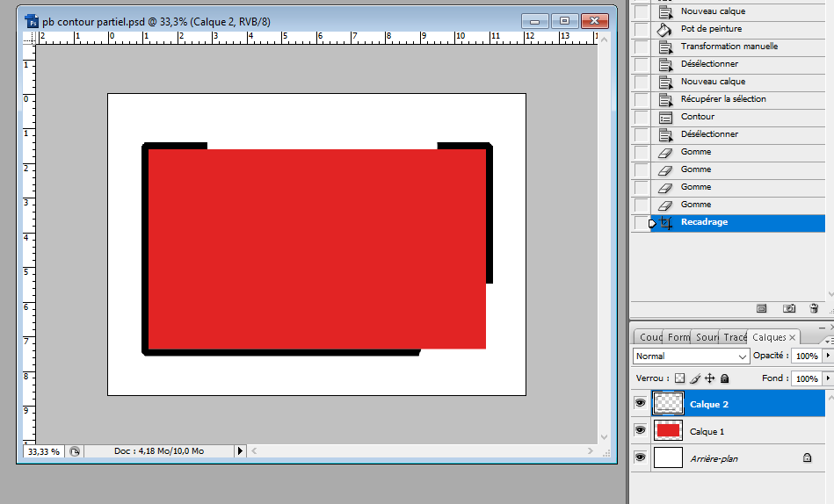This screenshot has height=504, width=834.
Task: Lock image pixels with the brush icon
Action: click(694, 378)
